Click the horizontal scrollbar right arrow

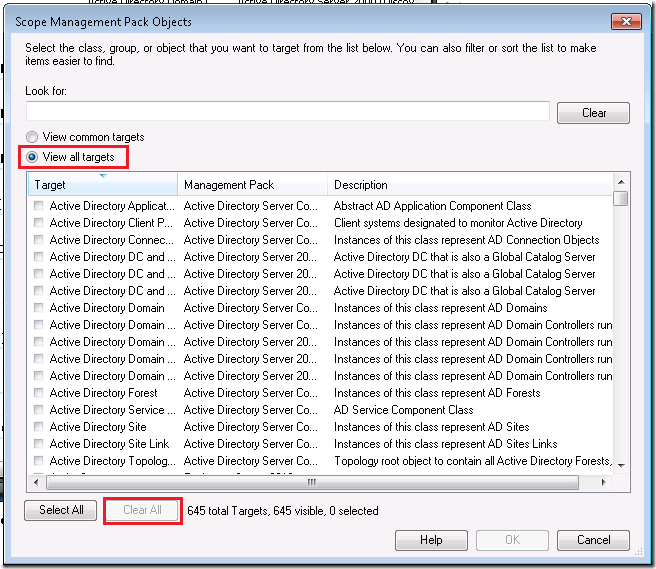pyautogui.click(x=603, y=482)
